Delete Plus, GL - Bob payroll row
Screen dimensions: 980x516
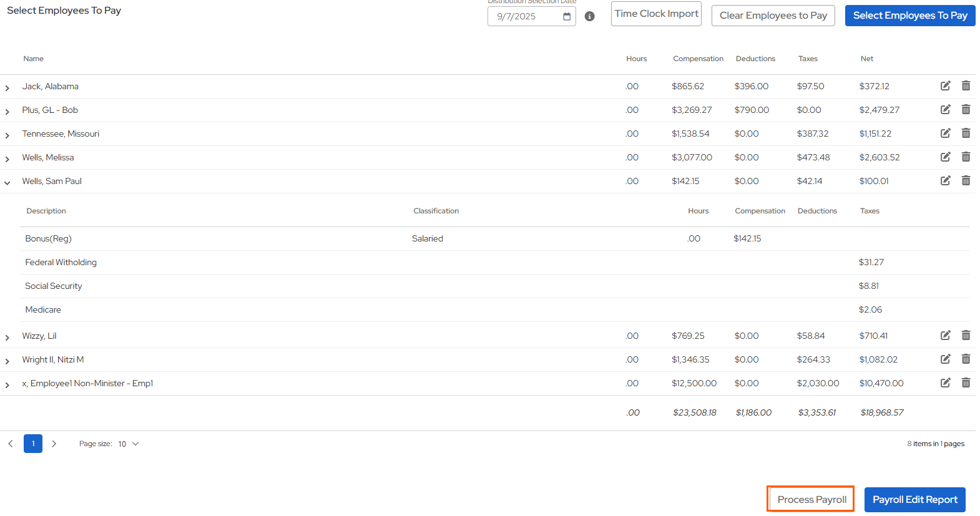[966, 110]
